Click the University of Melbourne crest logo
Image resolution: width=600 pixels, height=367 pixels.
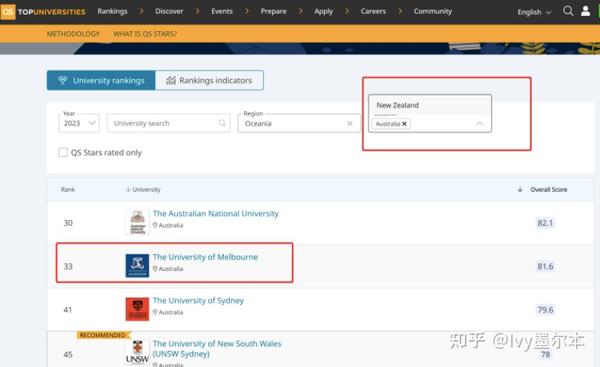137,266
